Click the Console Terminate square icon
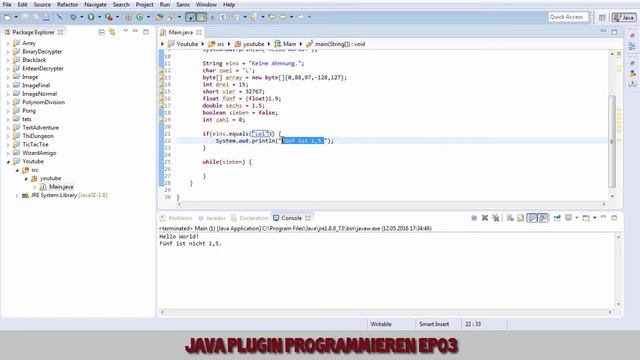The image size is (640, 360). tap(474, 218)
